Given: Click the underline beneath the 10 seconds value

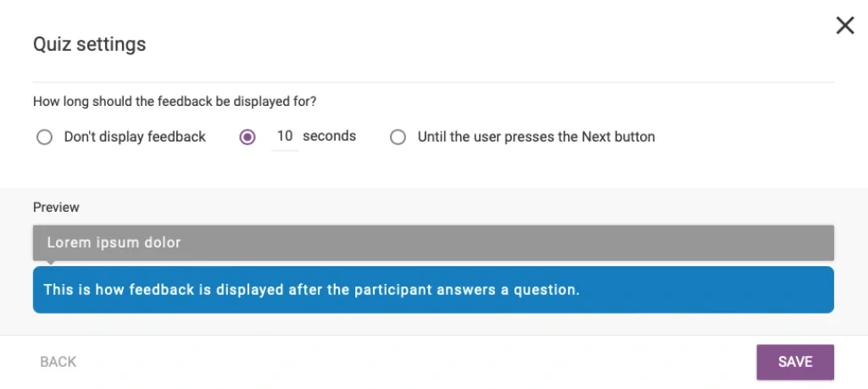Looking at the screenshot, I should tap(285, 150).
